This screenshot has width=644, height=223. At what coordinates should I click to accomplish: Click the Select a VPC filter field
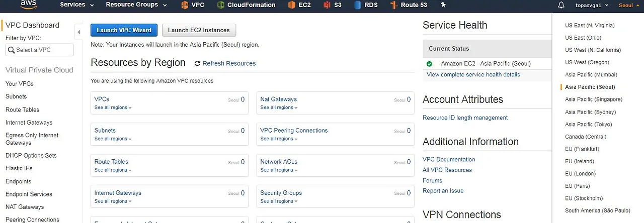coord(39,50)
